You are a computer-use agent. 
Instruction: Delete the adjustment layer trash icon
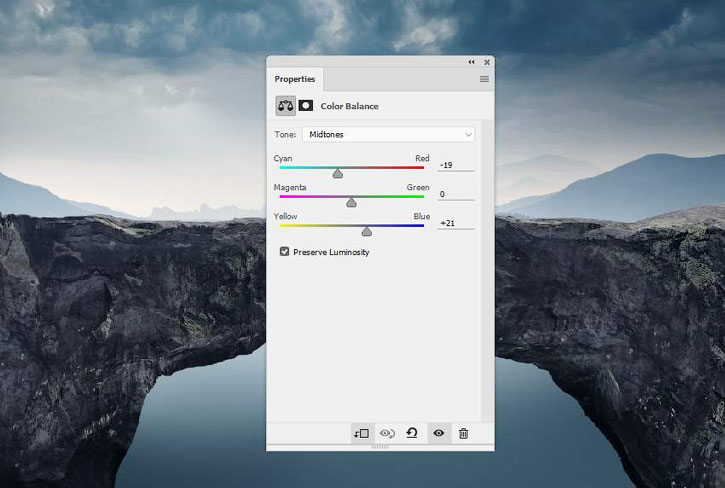(x=463, y=433)
